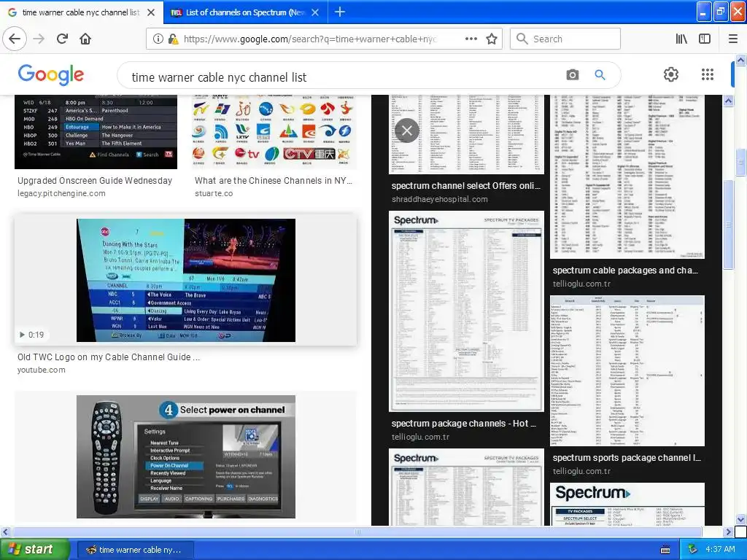Viewport: 747px width, 560px height.
Task: Open the remote Select power on channel image
Action: (x=186, y=456)
